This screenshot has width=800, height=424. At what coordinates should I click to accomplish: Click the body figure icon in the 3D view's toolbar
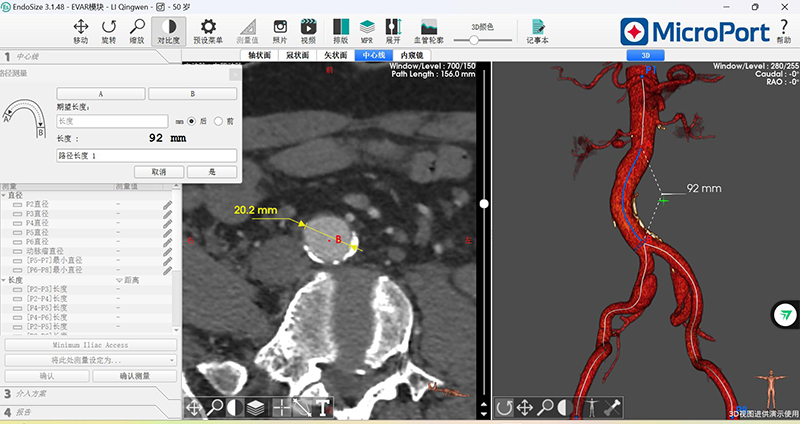pyautogui.click(x=591, y=408)
